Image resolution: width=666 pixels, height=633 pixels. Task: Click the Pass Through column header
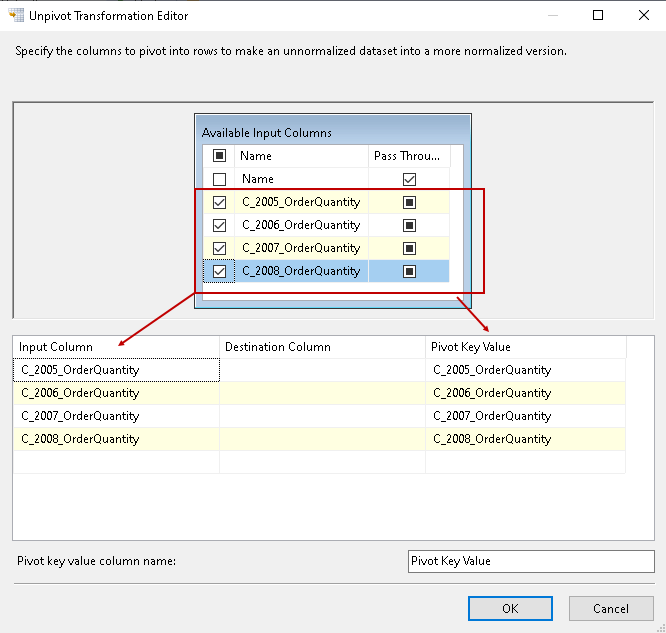(409, 156)
